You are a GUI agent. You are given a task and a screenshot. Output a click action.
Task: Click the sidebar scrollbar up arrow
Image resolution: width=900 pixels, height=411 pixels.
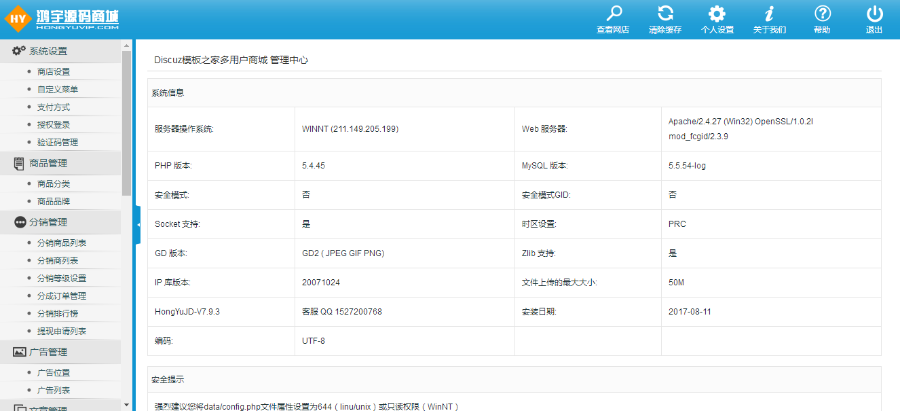coord(126,44)
